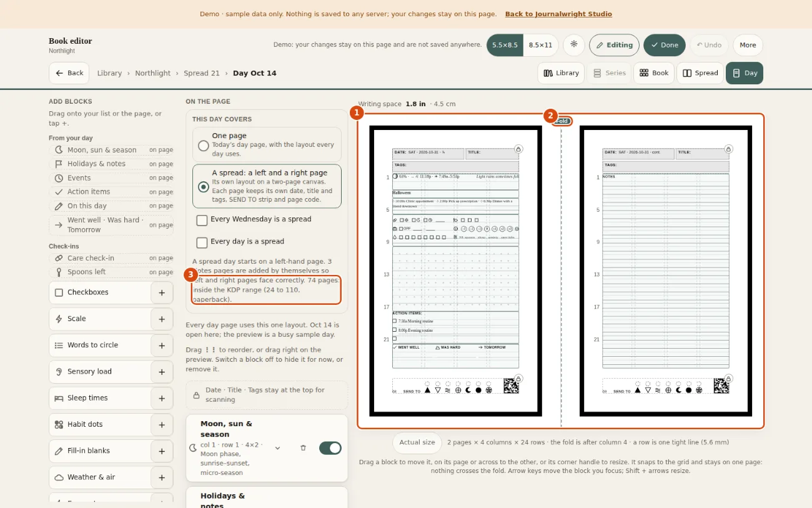Add a Scale block with its plus
812x508 pixels.
162,319
